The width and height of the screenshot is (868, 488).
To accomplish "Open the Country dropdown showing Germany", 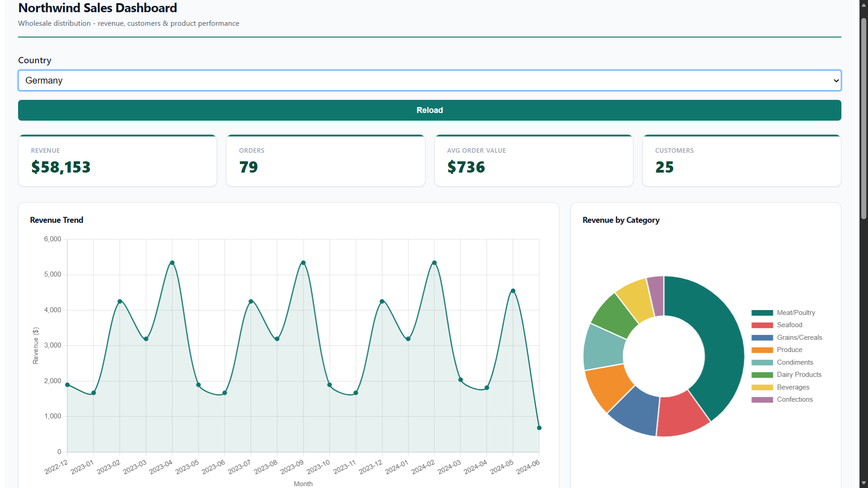I will [429, 80].
